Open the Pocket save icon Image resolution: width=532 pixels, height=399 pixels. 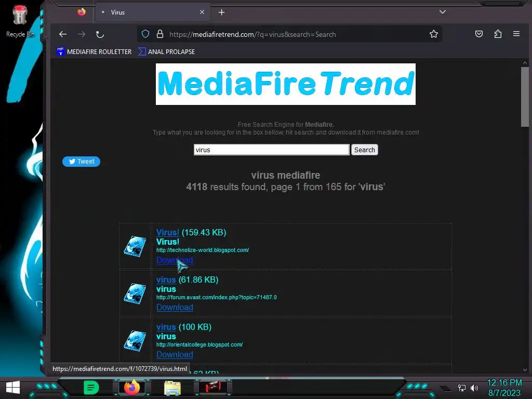(x=478, y=34)
